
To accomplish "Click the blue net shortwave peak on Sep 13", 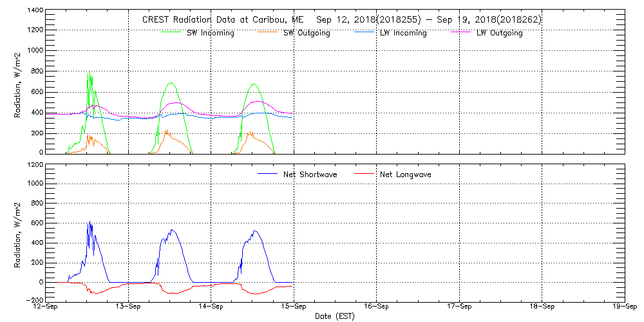I will (x=171, y=230).
